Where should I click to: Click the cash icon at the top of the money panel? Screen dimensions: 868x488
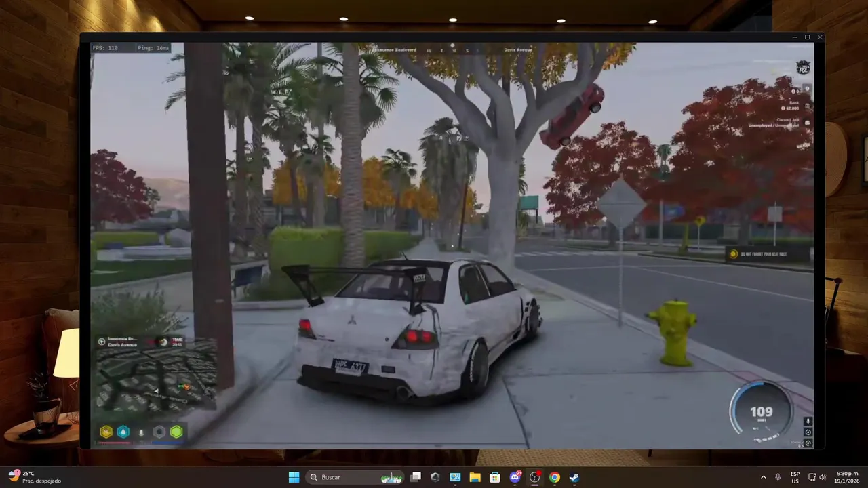point(807,89)
